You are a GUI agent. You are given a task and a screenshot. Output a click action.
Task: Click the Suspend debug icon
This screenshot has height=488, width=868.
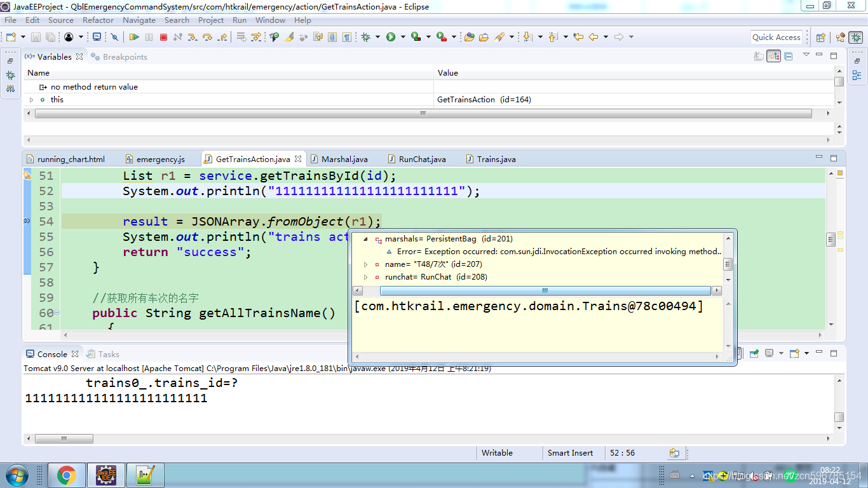(149, 37)
